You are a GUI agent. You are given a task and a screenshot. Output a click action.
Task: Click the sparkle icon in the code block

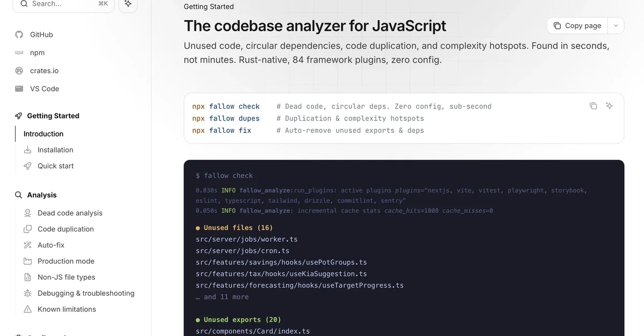(x=609, y=106)
